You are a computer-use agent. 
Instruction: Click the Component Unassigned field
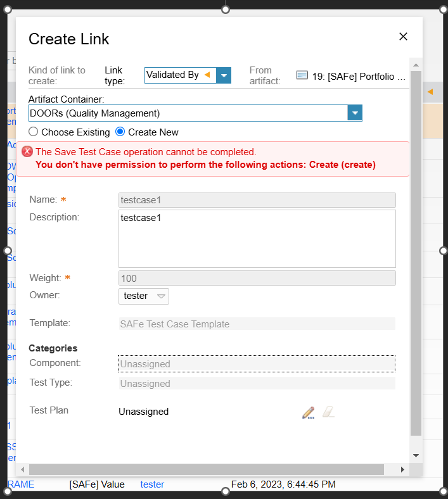tap(257, 364)
